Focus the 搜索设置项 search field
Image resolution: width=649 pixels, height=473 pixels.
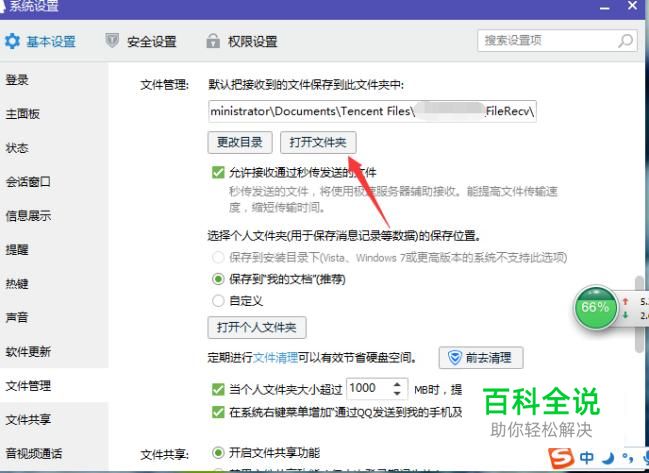pos(557,41)
